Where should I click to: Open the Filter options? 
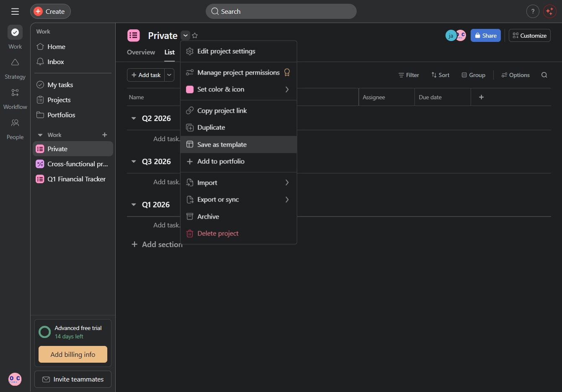409,75
